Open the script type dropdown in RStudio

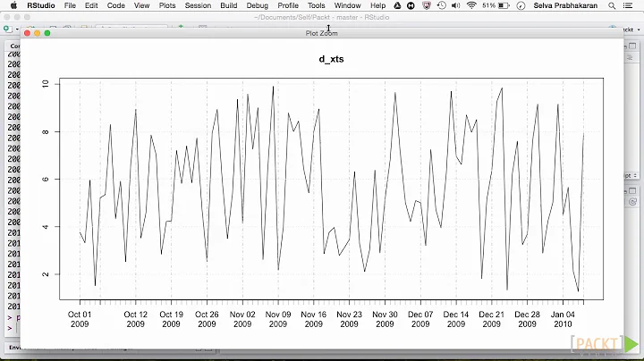pos(631,175)
